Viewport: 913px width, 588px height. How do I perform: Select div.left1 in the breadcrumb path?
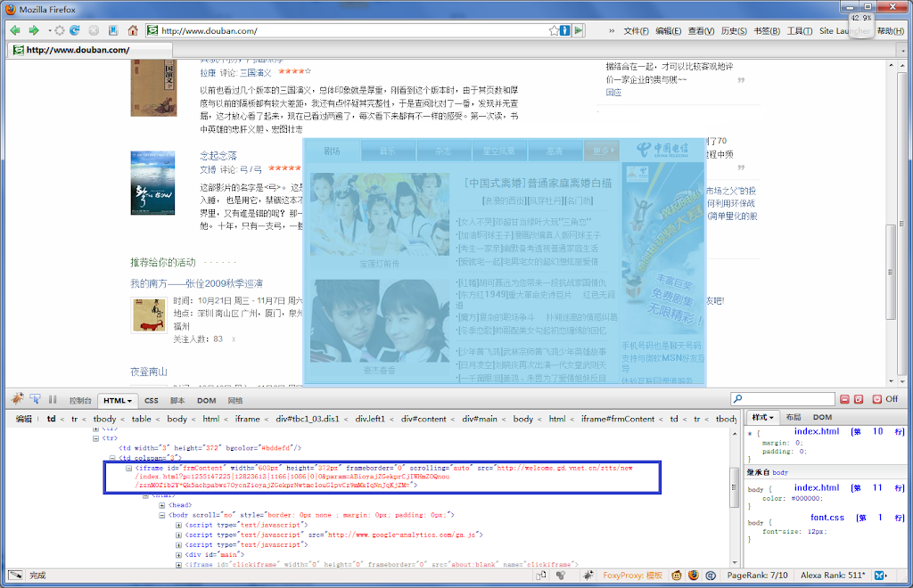pyautogui.click(x=370, y=419)
